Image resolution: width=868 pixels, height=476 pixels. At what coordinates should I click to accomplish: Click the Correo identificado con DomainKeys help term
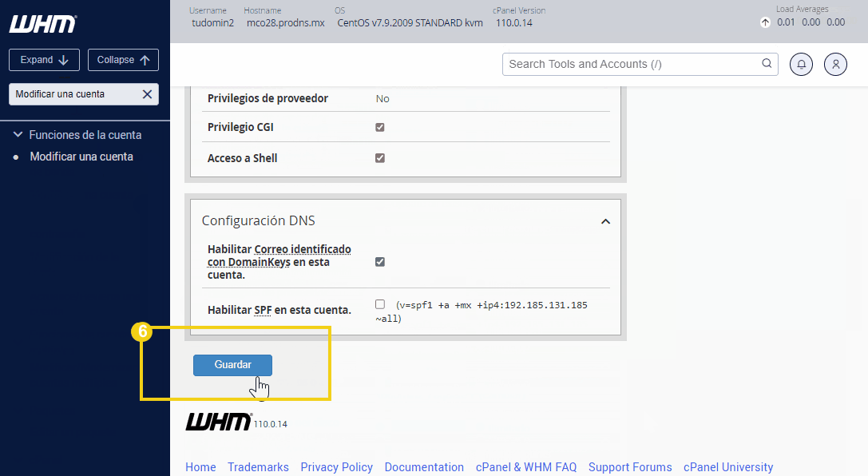point(279,256)
